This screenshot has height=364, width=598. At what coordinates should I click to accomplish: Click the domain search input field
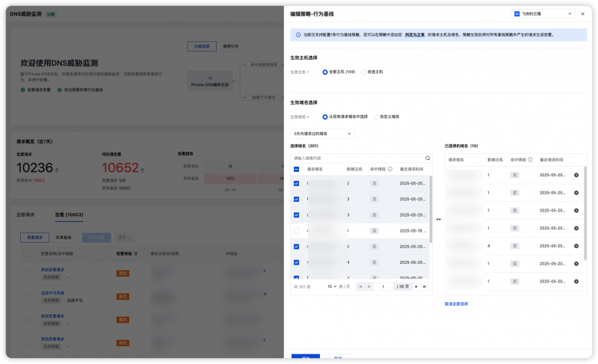click(x=358, y=158)
